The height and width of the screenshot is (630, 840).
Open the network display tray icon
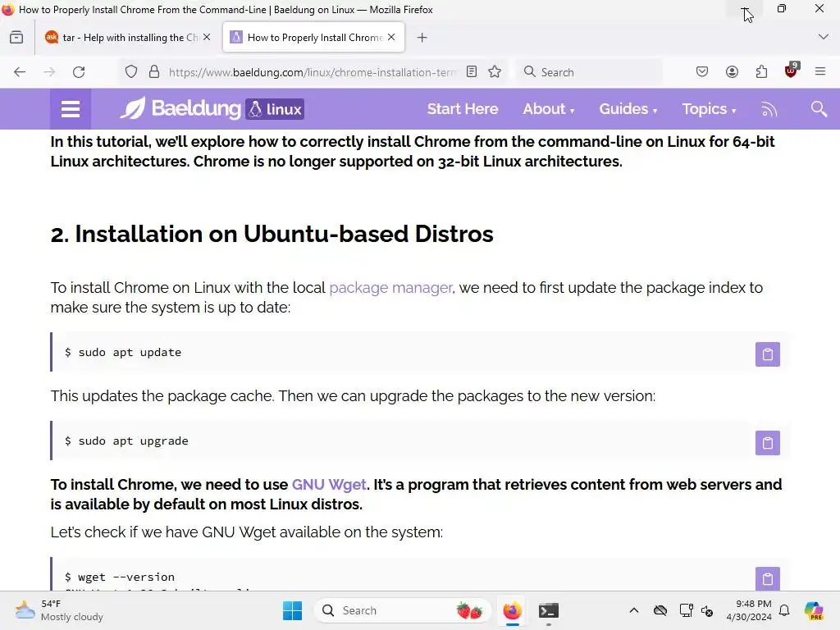(686, 610)
